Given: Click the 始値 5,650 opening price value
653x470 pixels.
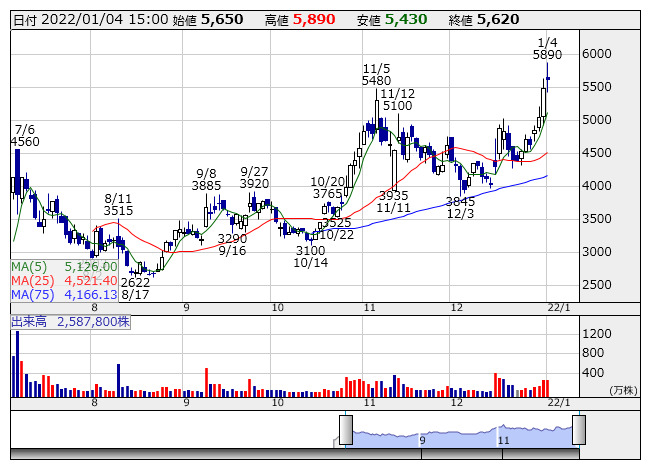Looking at the screenshot, I should [x=208, y=20].
